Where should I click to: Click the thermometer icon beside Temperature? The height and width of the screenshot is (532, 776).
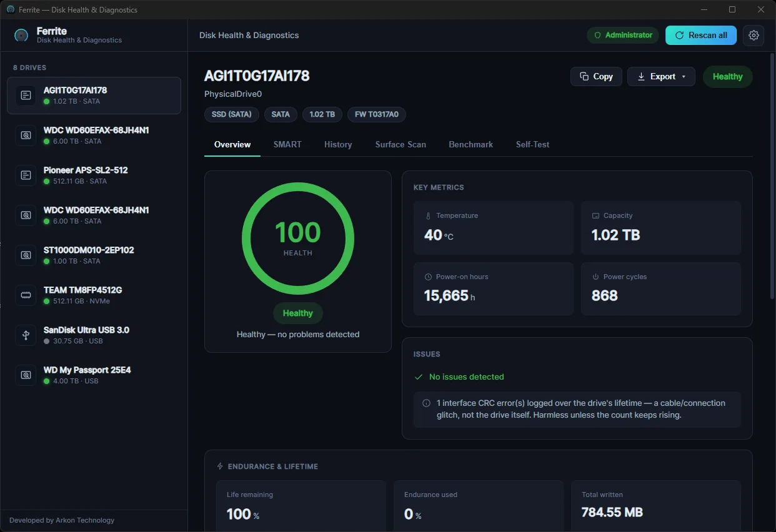coord(429,215)
